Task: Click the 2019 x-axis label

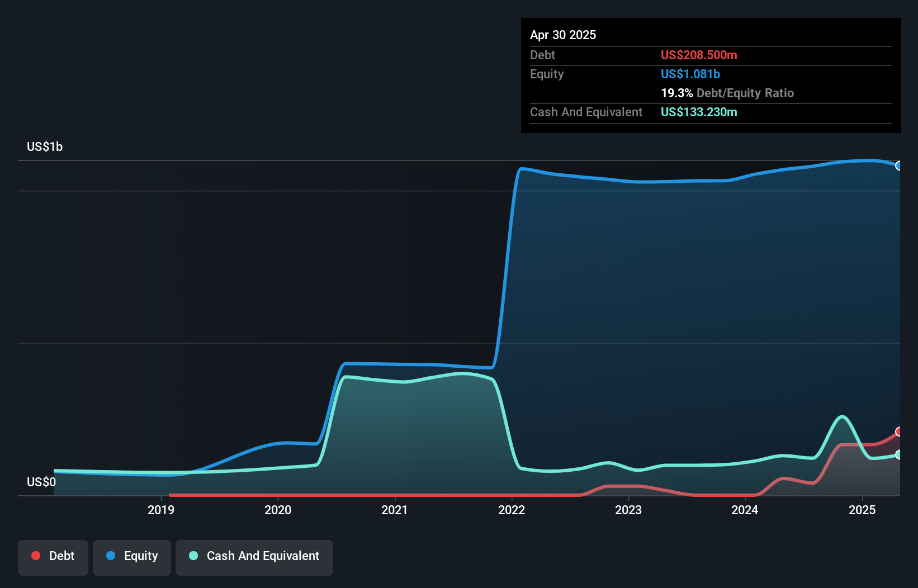Action: tap(161, 510)
